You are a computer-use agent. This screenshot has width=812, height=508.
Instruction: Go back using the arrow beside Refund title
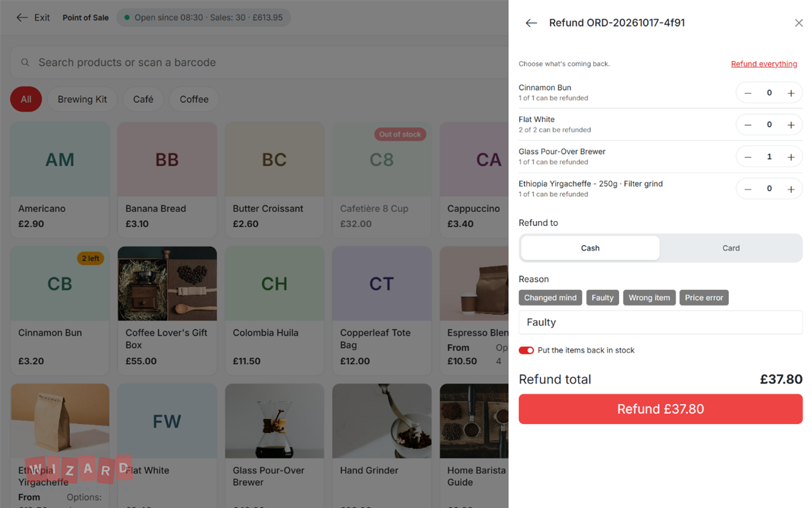click(x=531, y=23)
